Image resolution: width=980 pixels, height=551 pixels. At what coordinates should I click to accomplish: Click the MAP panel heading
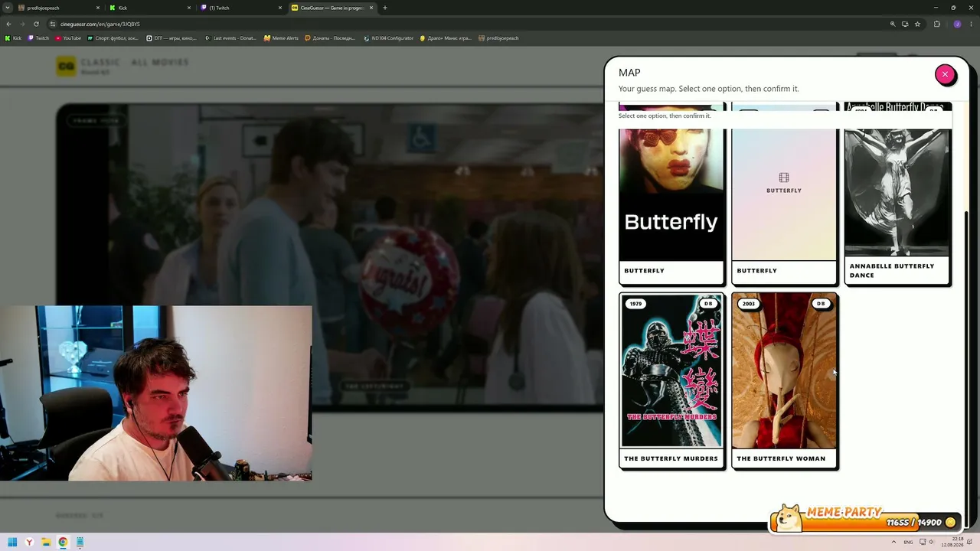point(629,73)
